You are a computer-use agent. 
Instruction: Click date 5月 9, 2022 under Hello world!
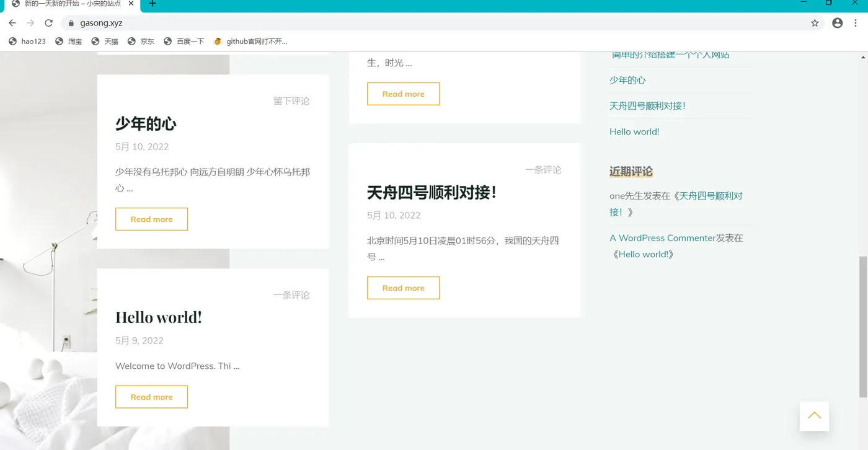pos(139,341)
